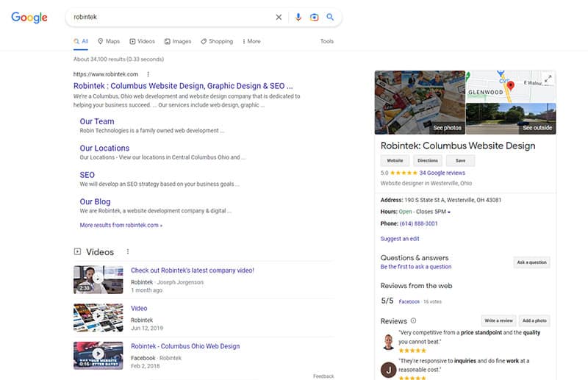Click the Directions button
This screenshot has width=588, height=380.
(427, 160)
